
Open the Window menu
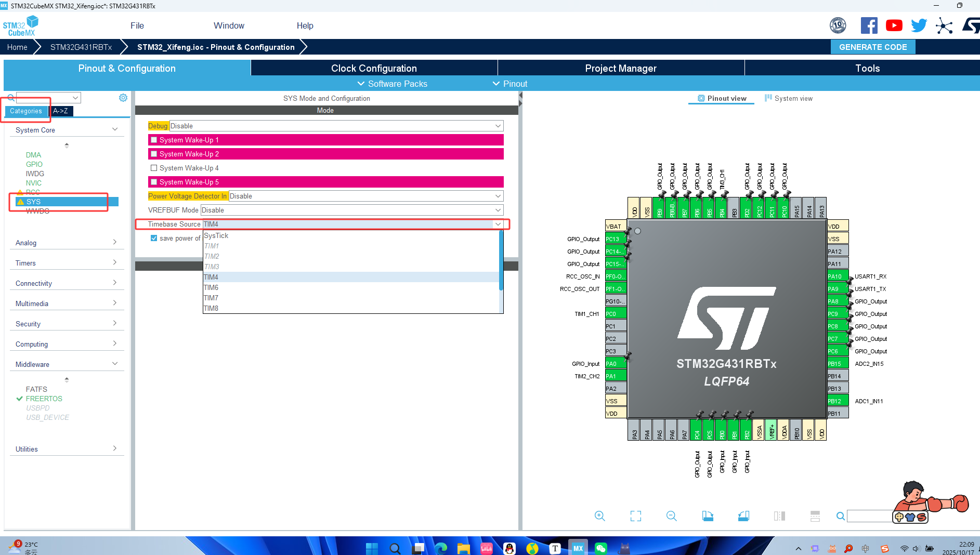point(229,25)
